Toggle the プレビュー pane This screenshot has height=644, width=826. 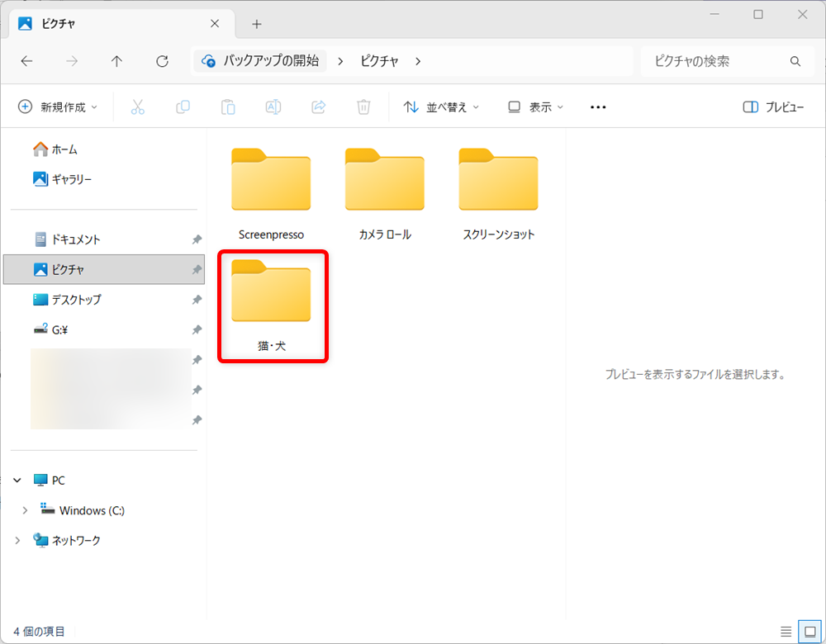coord(773,107)
